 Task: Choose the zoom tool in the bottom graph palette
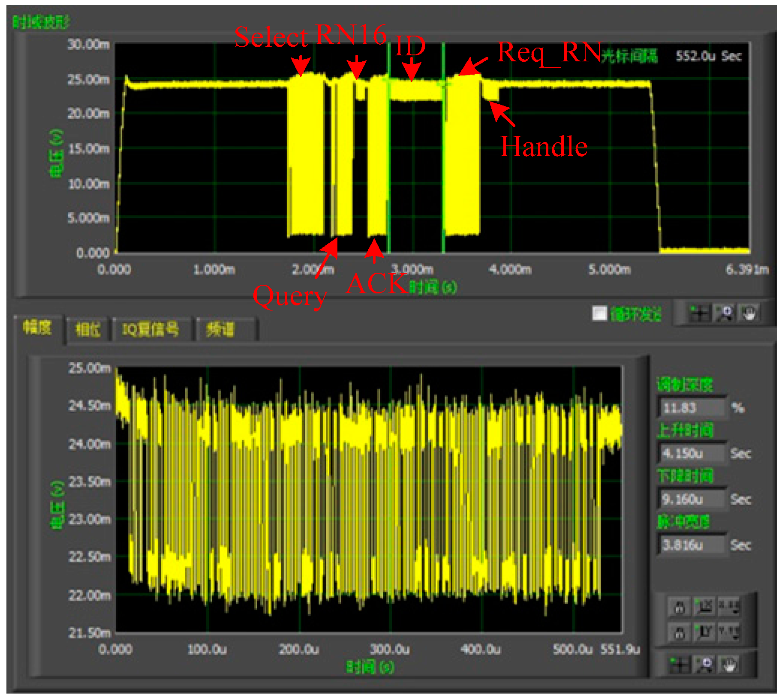point(704,665)
